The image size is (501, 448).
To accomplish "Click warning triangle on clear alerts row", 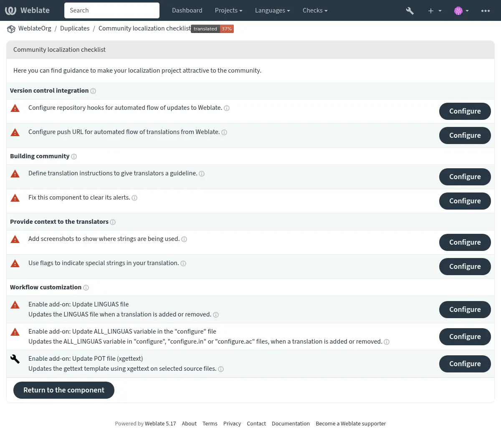I will [x=15, y=198].
